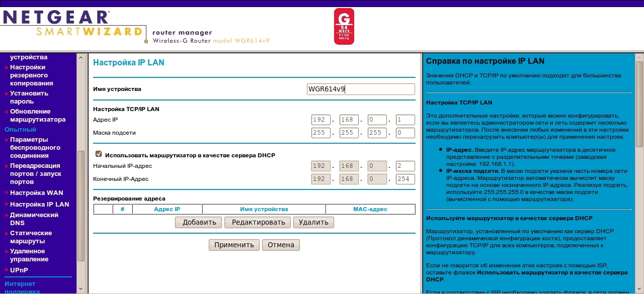Screen dimensions: 644x294
Task: Go to Настройка WAN
Action: tap(37, 193)
